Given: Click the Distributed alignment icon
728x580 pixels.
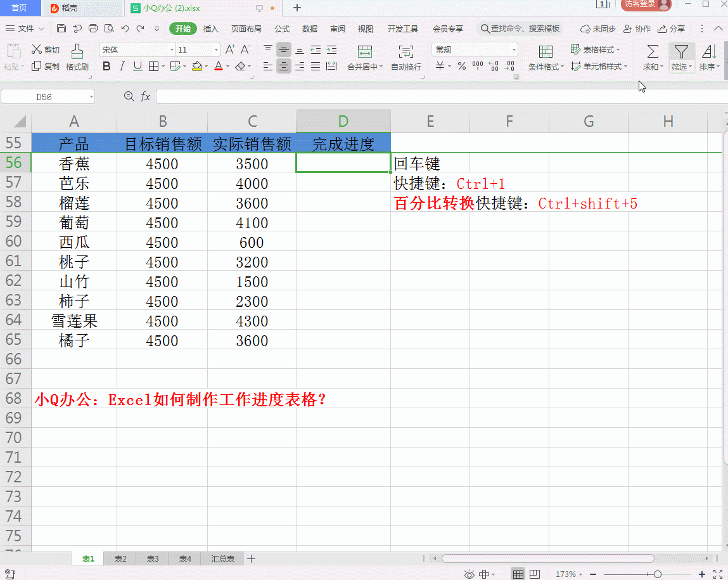Looking at the screenshot, I should 331,67.
